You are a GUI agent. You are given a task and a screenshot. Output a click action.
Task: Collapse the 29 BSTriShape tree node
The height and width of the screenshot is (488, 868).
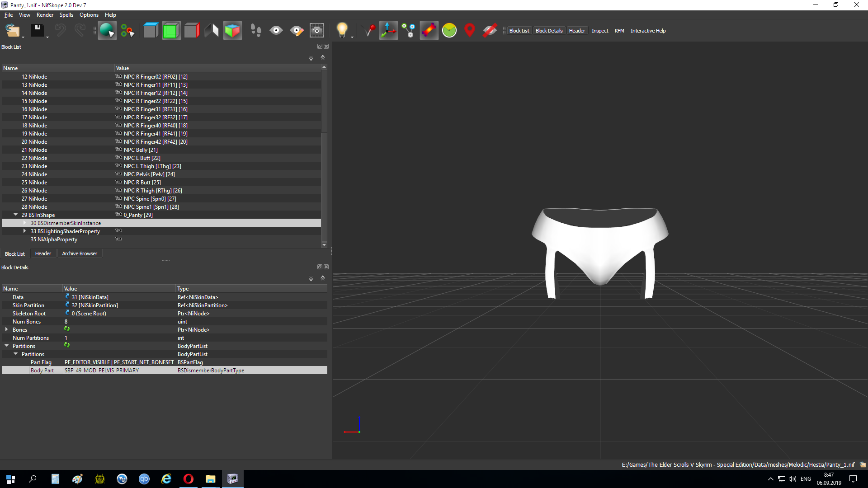(x=15, y=215)
